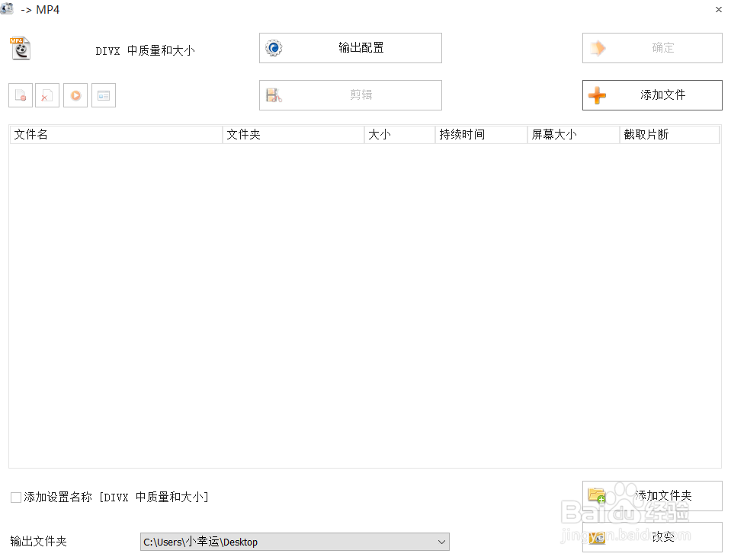Expand the output folder path dropdown
This screenshot has width=731, height=560.
[x=441, y=542]
